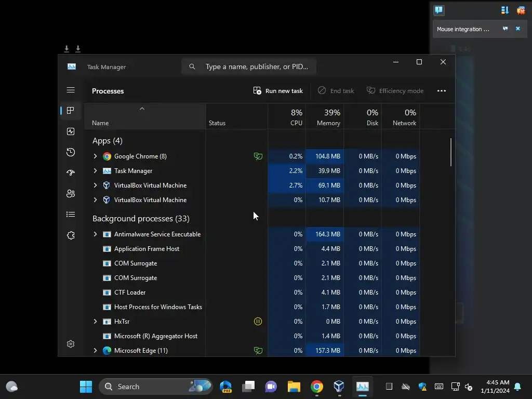532x399 pixels.
Task: Sort by the Status column header
Action: point(236,116)
